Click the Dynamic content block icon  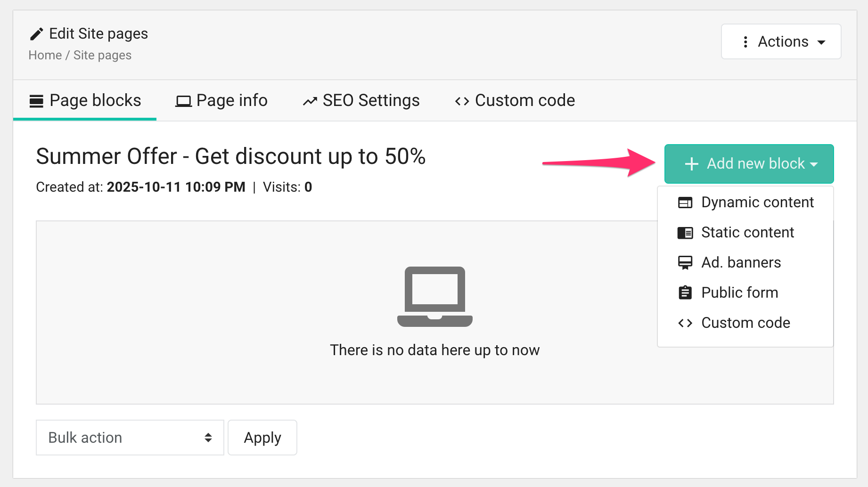pyautogui.click(x=685, y=203)
